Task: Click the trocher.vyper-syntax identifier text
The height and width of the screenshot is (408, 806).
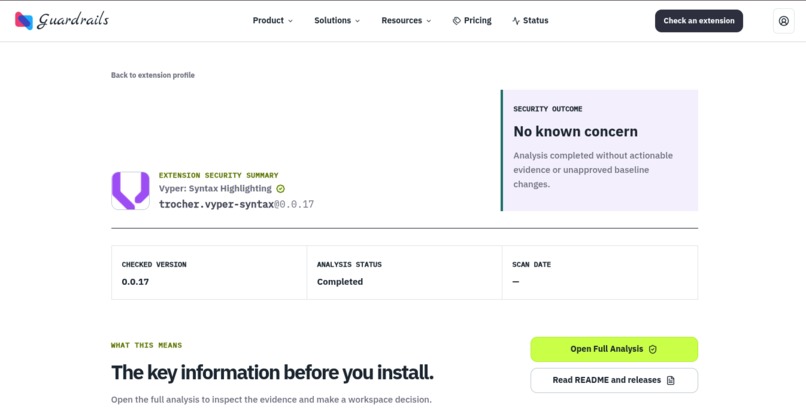Action: pyautogui.click(x=216, y=204)
